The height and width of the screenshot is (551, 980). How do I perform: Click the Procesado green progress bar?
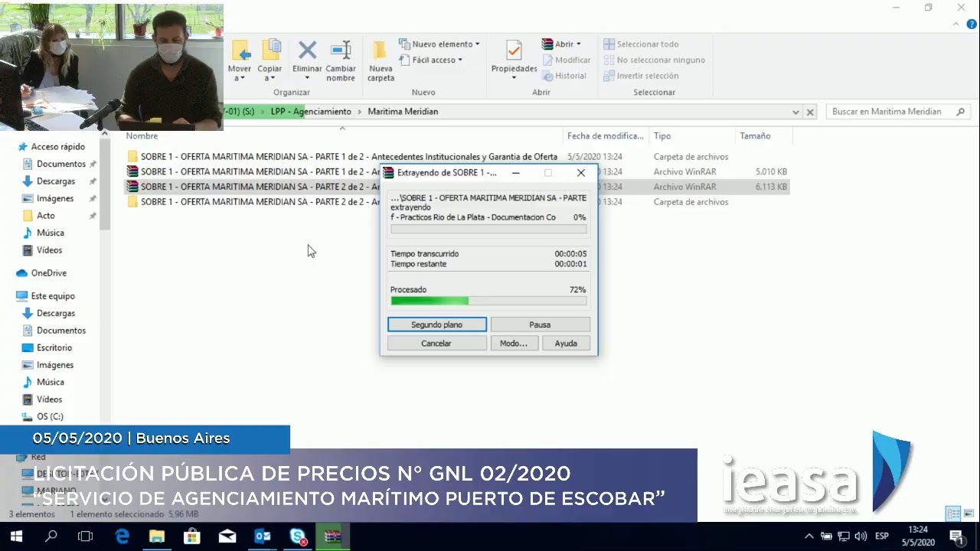point(488,301)
